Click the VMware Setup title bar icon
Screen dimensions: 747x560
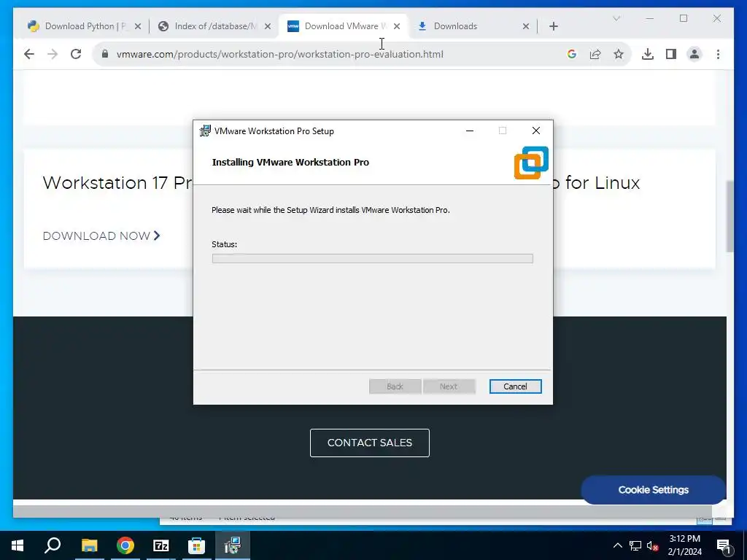(x=205, y=131)
